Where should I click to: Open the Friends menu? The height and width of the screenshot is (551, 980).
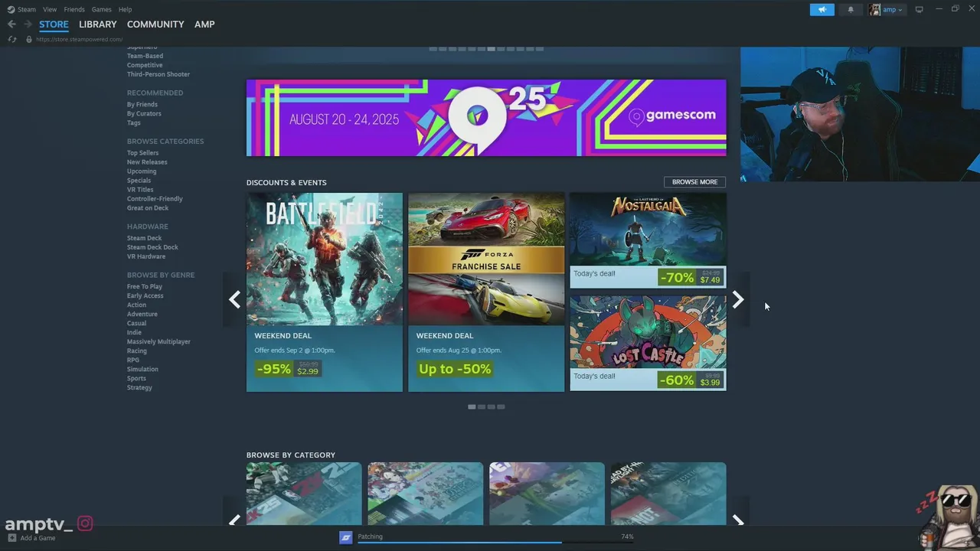point(74,9)
